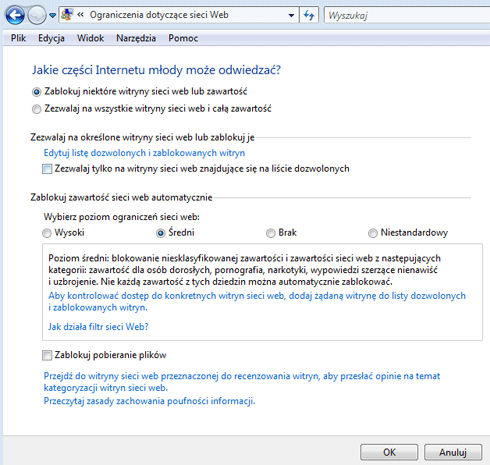The width and height of the screenshot is (490, 465).
Task: Click the OK button
Action: (x=389, y=452)
